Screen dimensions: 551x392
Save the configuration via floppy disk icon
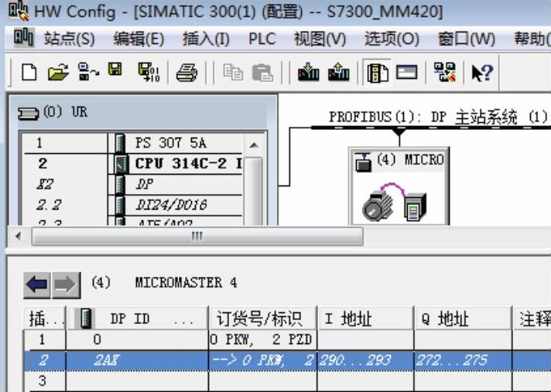tap(115, 70)
